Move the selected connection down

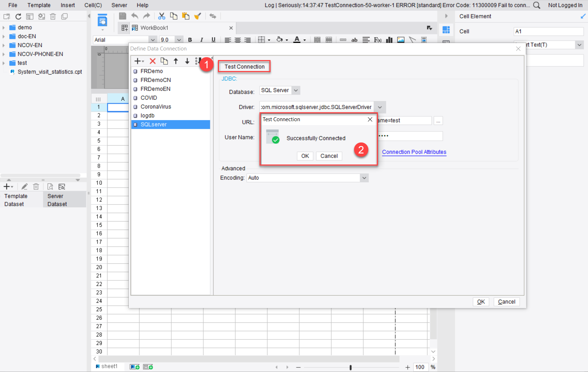[187, 61]
